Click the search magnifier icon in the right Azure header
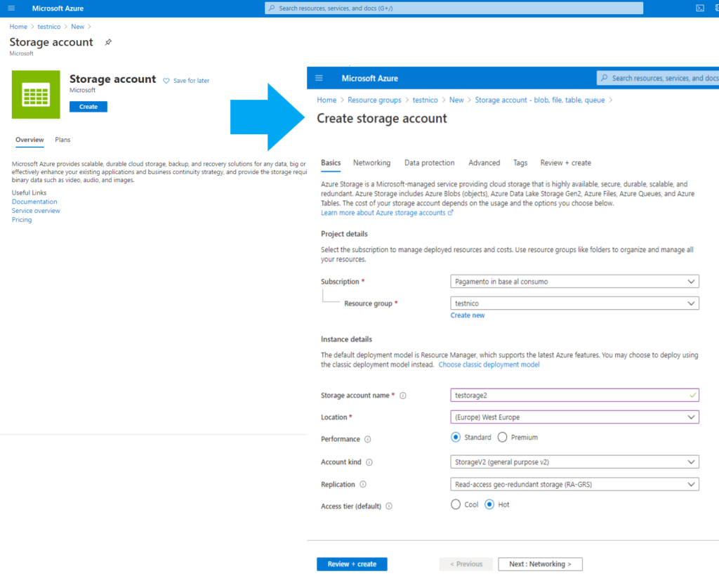The height and width of the screenshot is (588, 719). coord(605,78)
